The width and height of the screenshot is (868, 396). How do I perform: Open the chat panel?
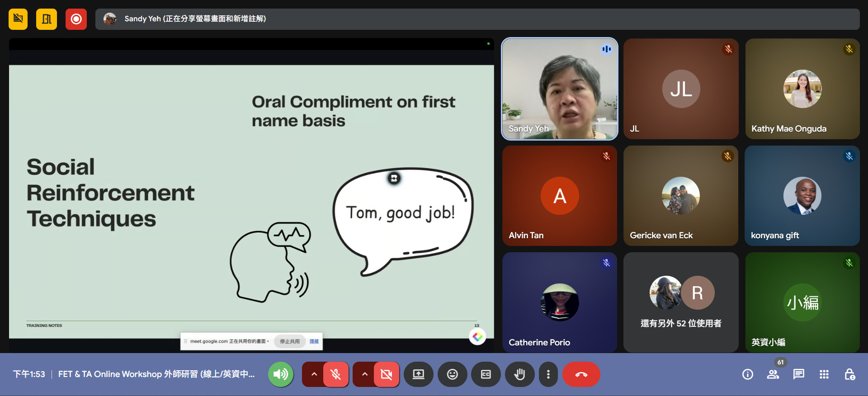click(798, 374)
